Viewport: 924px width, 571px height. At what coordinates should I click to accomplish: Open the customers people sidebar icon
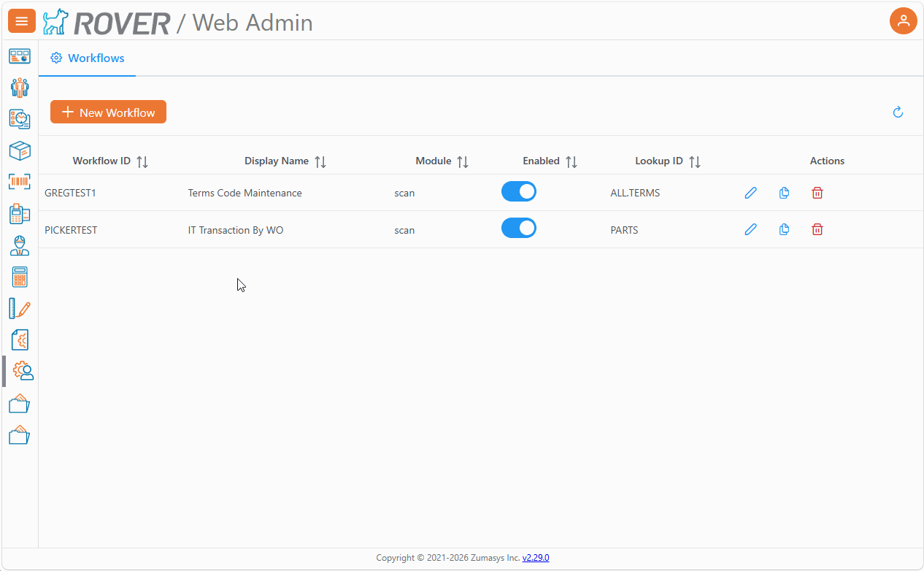(x=20, y=88)
